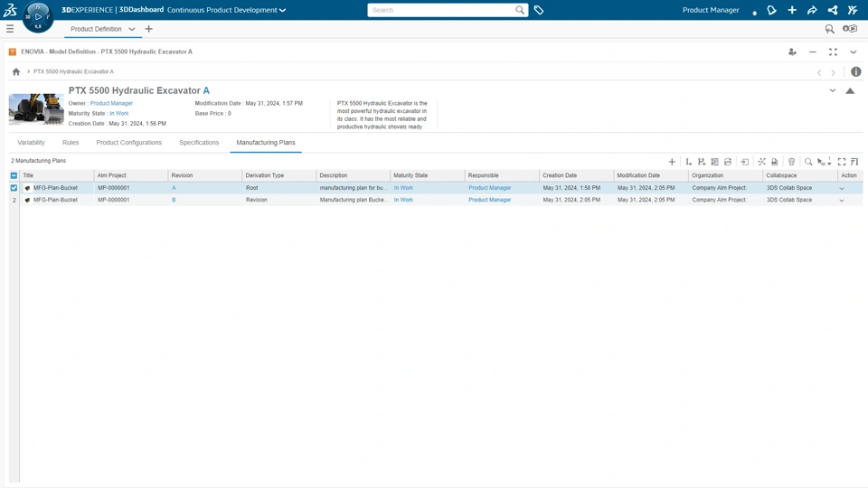
Task: Click Product Manager role in top bar
Action: coord(711,10)
